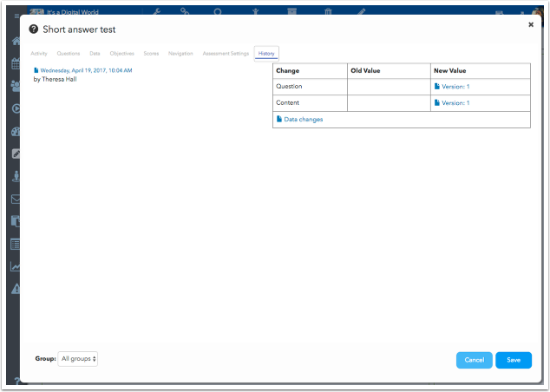The image size is (550, 392).
Task: Select the Data tab
Action: click(95, 54)
